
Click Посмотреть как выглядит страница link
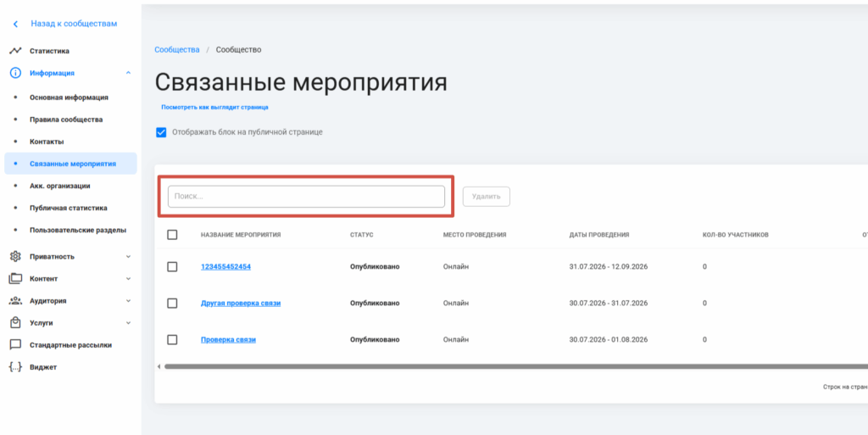214,108
